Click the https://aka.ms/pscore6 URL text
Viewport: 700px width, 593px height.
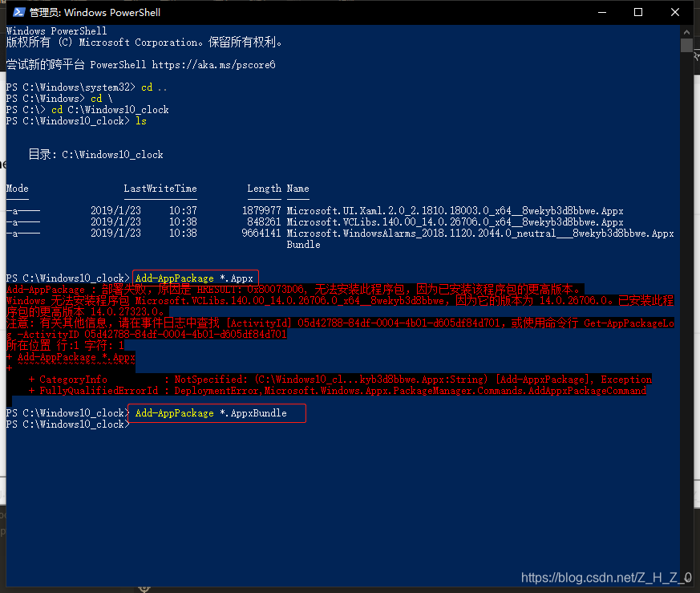click(x=213, y=65)
